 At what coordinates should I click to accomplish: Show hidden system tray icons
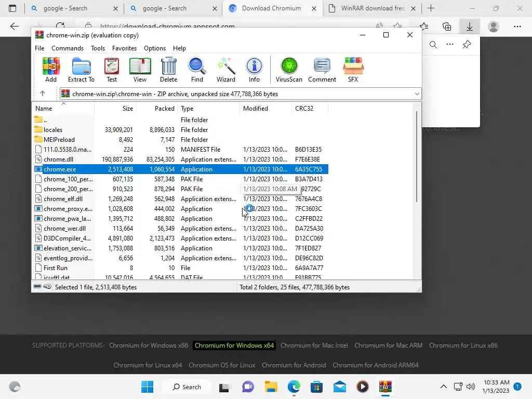(x=444, y=387)
